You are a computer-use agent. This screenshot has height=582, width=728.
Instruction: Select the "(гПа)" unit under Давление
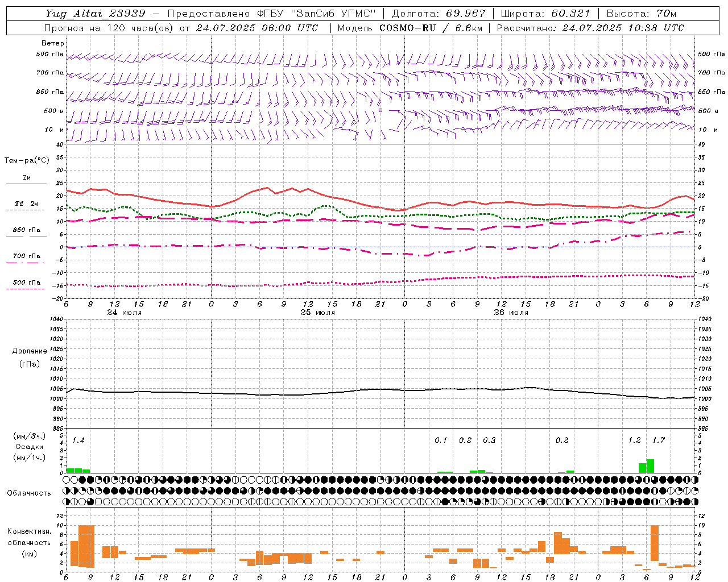tap(30, 364)
